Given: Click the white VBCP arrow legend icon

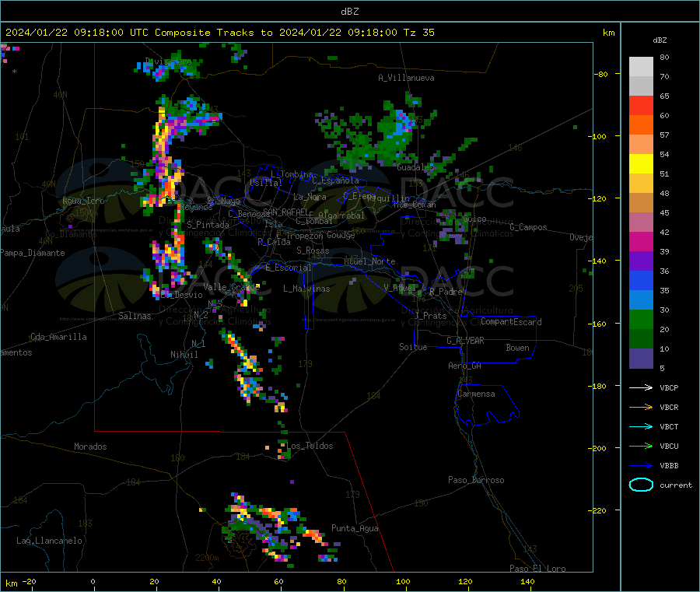Looking at the screenshot, I should (x=641, y=387).
